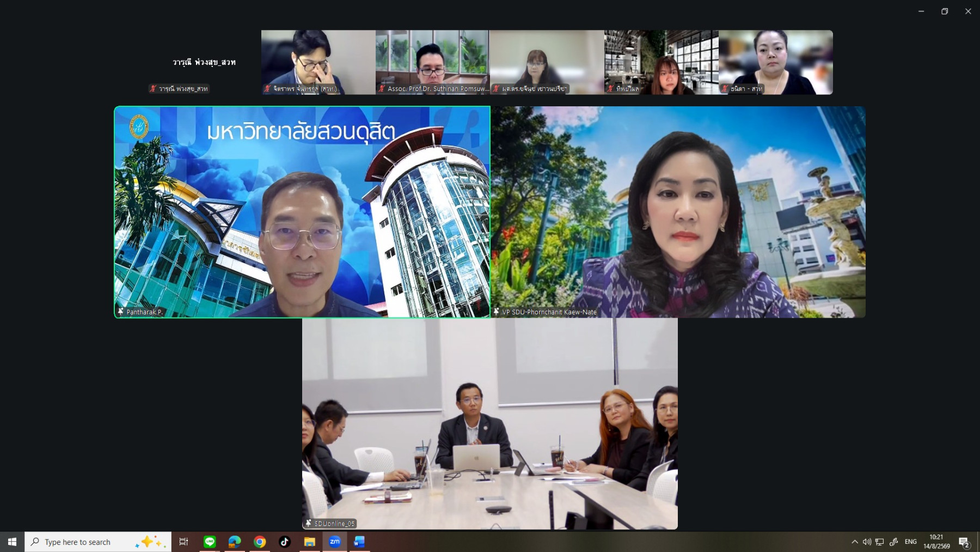The height and width of the screenshot is (552, 980).
Task: Click the "ธนิดา - สวท" name label
Action: pyautogui.click(x=746, y=89)
